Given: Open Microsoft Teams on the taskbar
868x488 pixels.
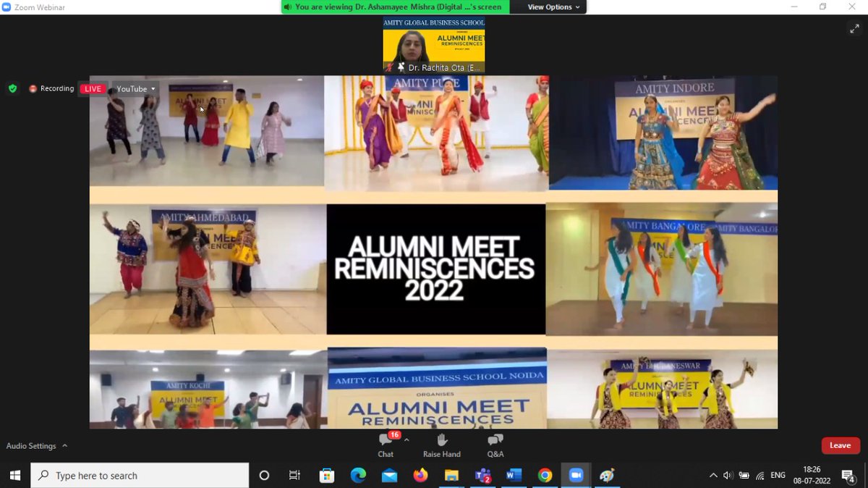Looking at the screenshot, I should (x=482, y=475).
